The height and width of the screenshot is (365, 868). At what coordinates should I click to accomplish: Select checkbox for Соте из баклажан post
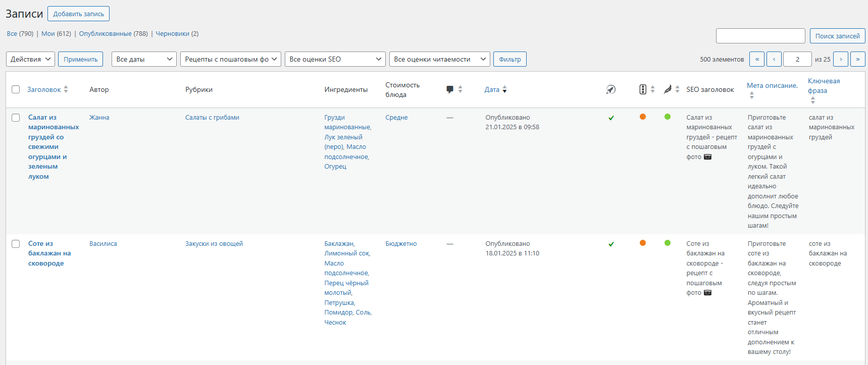16,244
